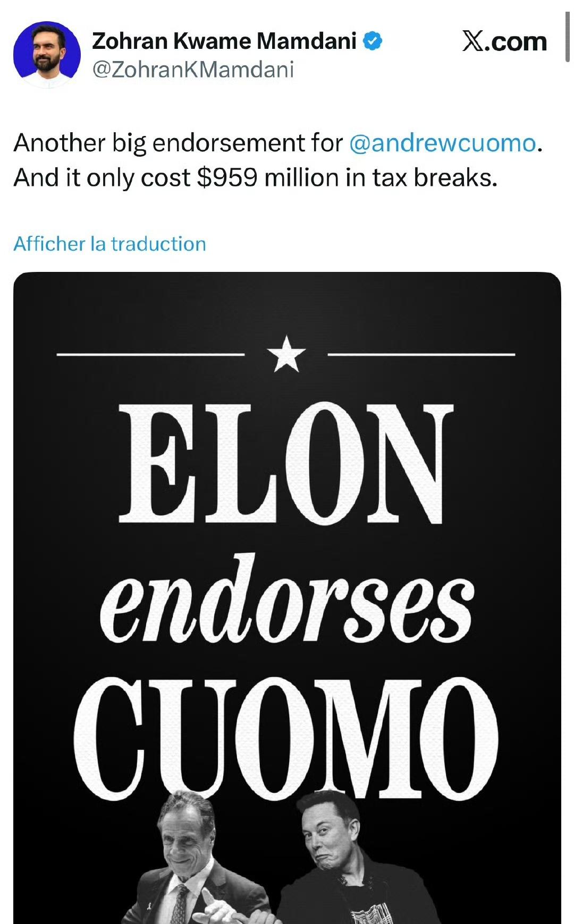Click the white star in image

click(x=286, y=354)
